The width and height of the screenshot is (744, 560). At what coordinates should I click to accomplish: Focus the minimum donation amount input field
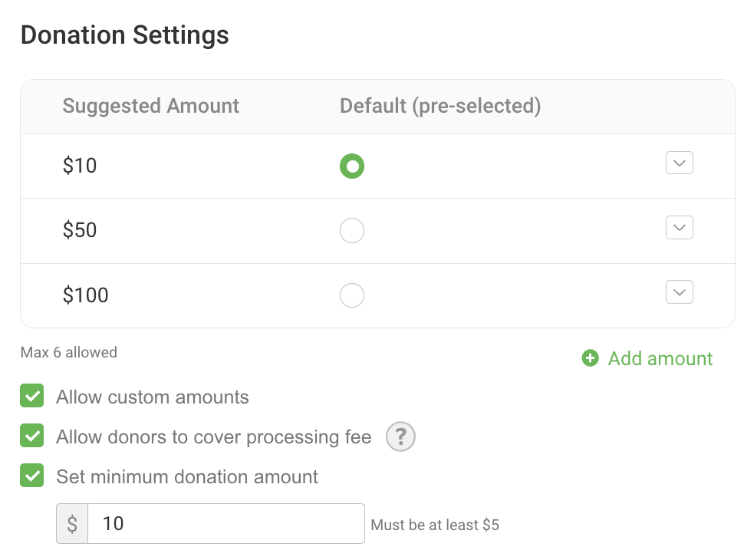click(226, 524)
